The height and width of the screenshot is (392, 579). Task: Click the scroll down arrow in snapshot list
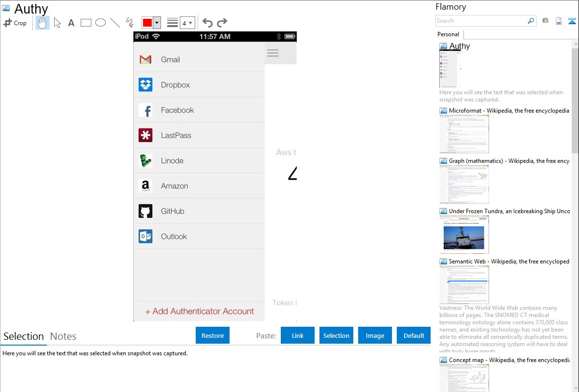point(575,388)
